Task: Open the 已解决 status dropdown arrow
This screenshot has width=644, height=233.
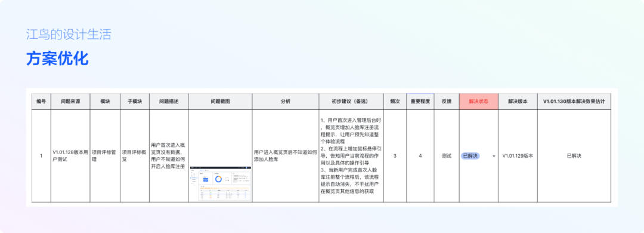Action: point(494,157)
